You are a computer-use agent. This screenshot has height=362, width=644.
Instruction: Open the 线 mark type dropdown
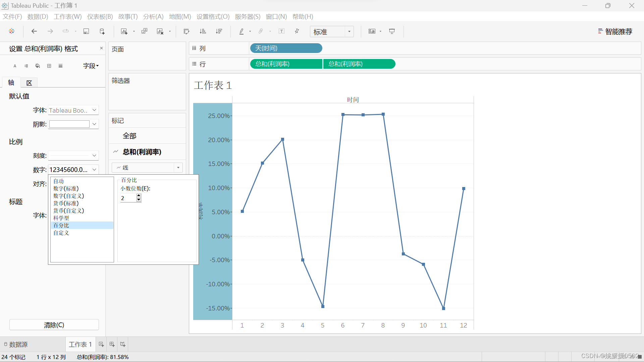pyautogui.click(x=178, y=168)
